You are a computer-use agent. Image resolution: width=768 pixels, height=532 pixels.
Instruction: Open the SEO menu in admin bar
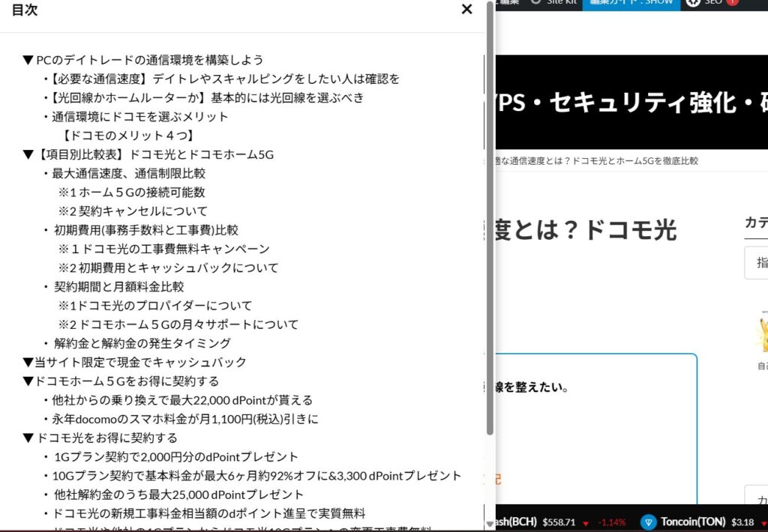click(x=713, y=2)
